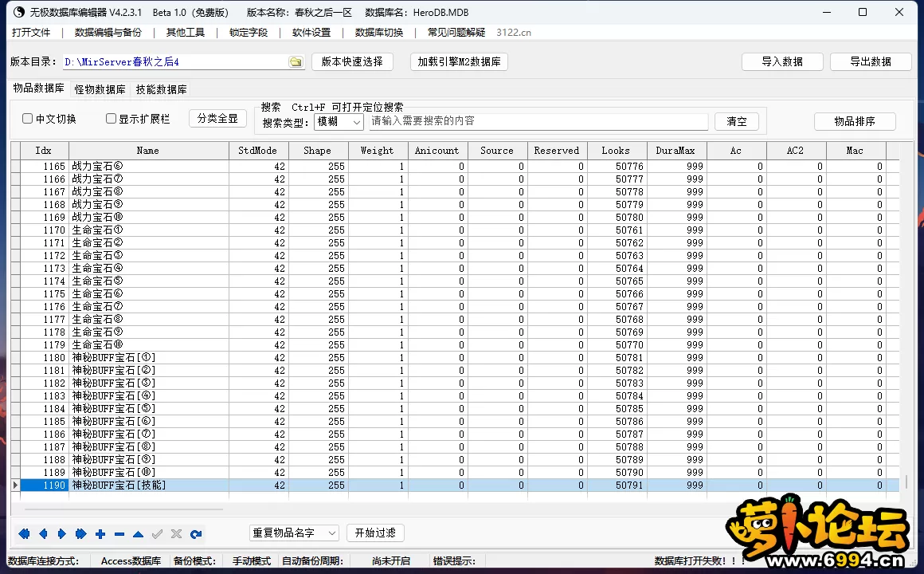Jump to last record navigator icon
924x574 pixels.
[x=81, y=534]
